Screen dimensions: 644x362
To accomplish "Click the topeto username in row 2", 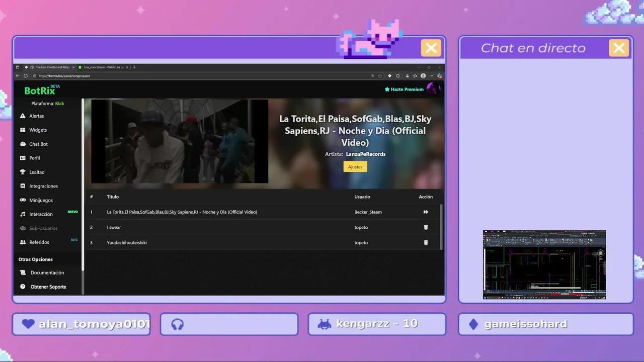I will (361, 227).
